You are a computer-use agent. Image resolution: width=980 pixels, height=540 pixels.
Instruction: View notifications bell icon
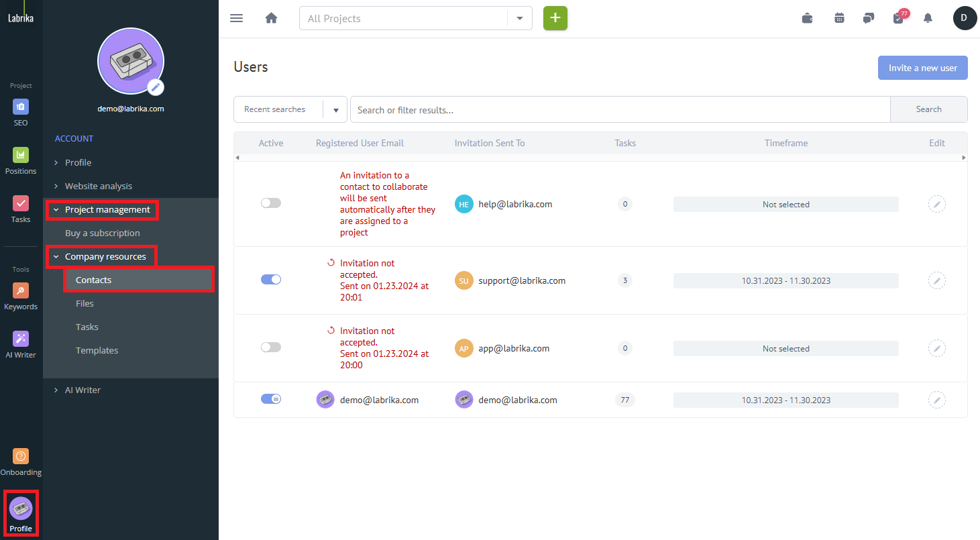928,18
